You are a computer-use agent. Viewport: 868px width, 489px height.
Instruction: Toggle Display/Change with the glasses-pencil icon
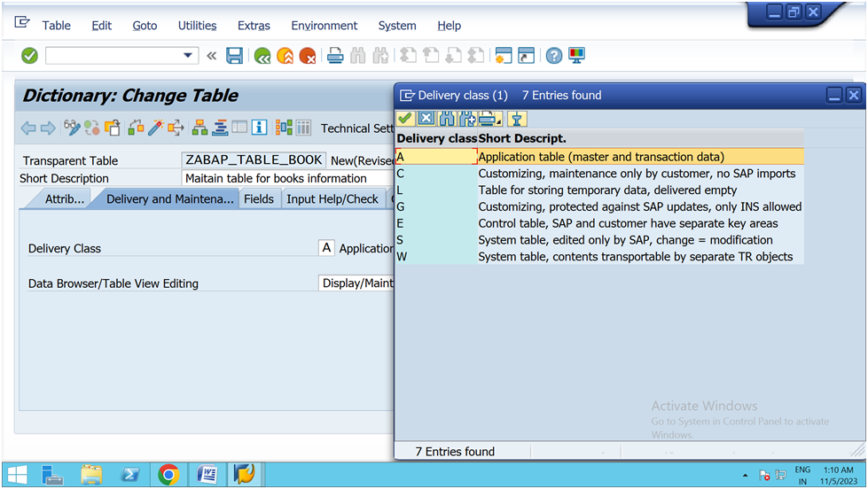tap(72, 128)
